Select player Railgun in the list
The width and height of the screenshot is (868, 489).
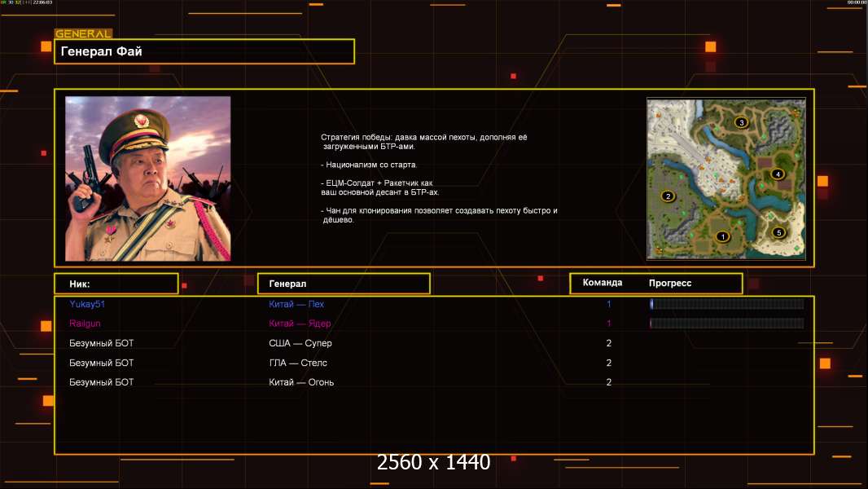point(85,324)
